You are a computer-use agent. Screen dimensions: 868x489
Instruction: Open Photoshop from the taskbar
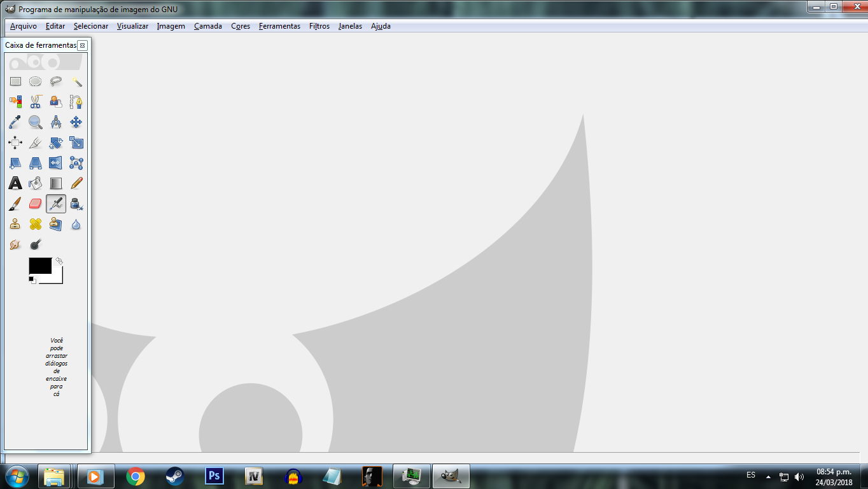214,476
